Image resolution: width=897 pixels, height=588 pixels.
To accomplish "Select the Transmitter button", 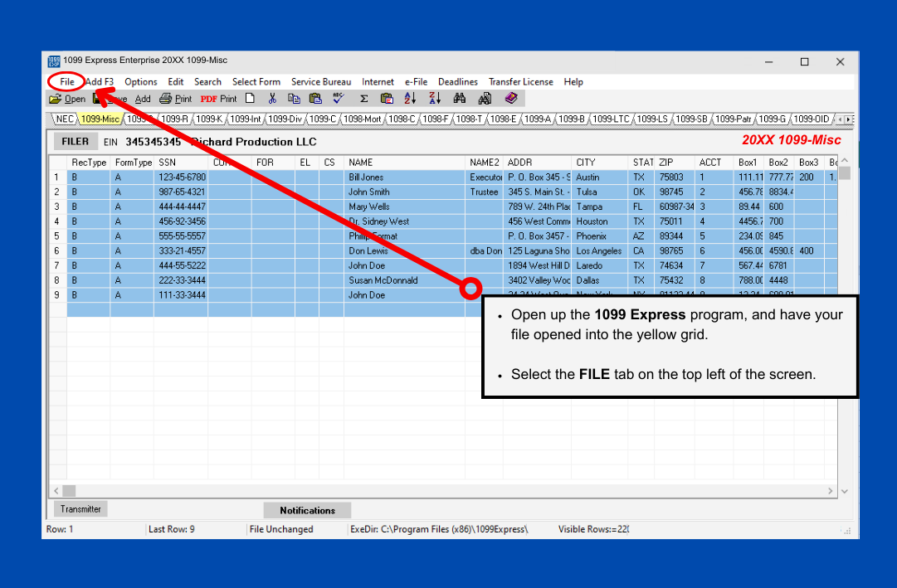I will pos(80,508).
